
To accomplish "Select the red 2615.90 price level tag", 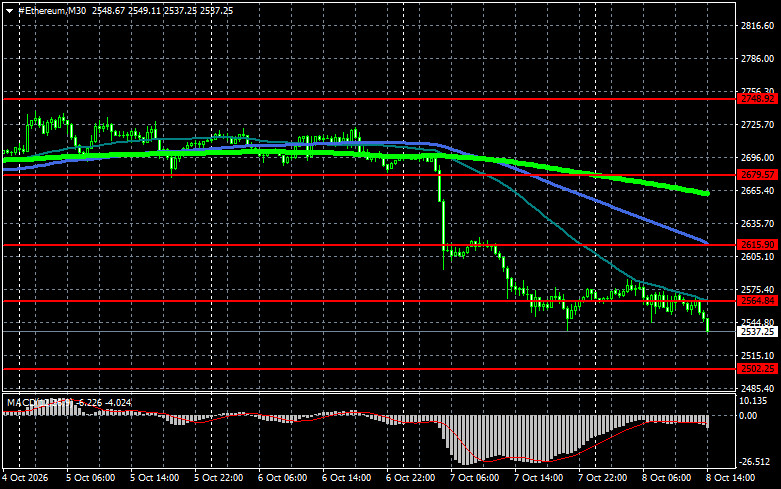I will pos(758,244).
